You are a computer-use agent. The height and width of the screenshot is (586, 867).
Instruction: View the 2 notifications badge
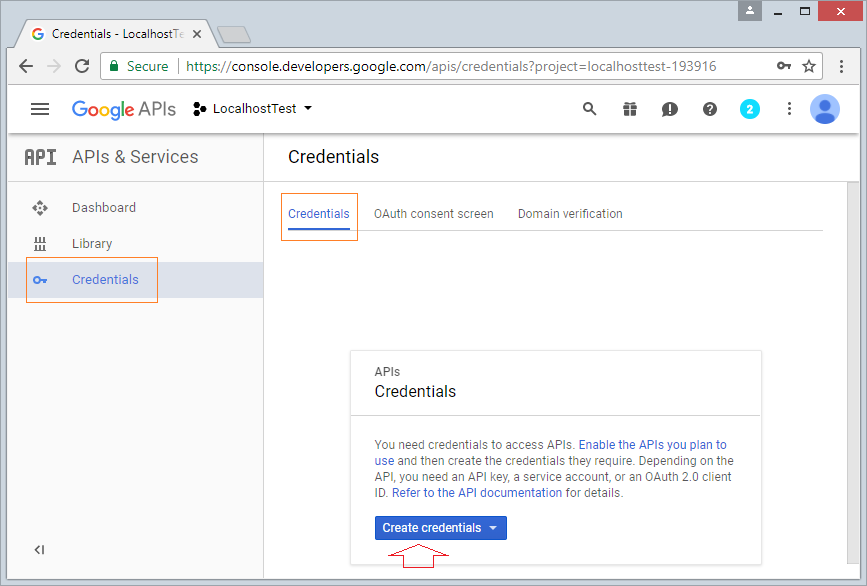(x=750, y=109)
